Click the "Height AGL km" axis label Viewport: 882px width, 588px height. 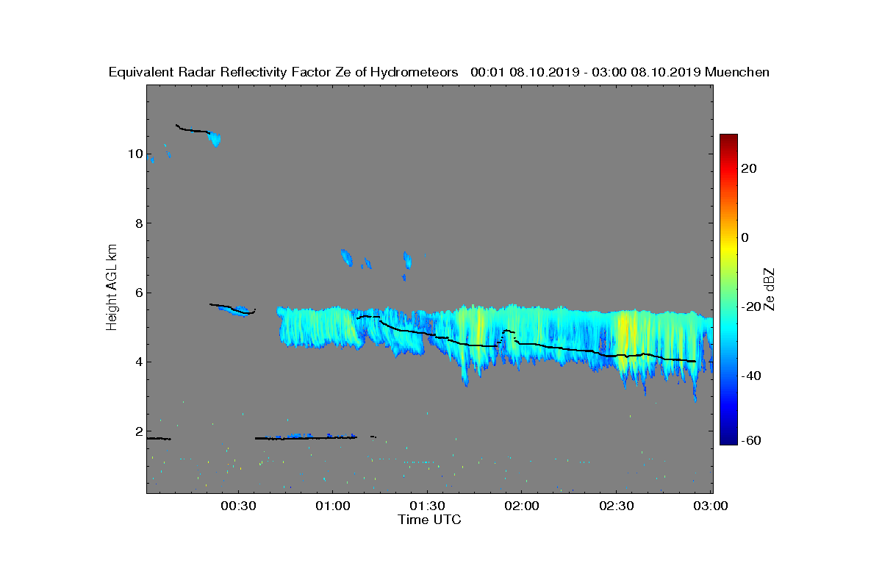coord(112,288)
